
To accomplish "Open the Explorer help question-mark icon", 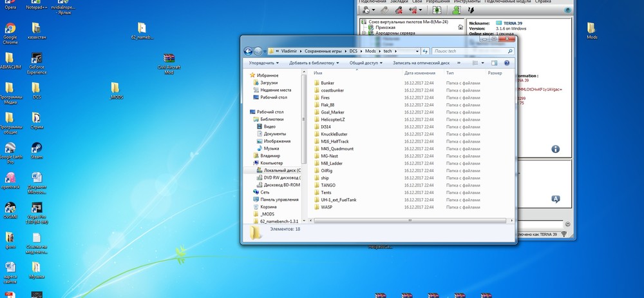I will 506,63.
